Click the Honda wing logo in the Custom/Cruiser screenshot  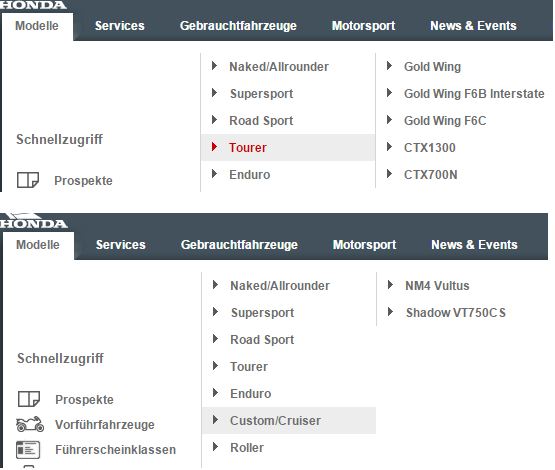(x=33, y=221)
